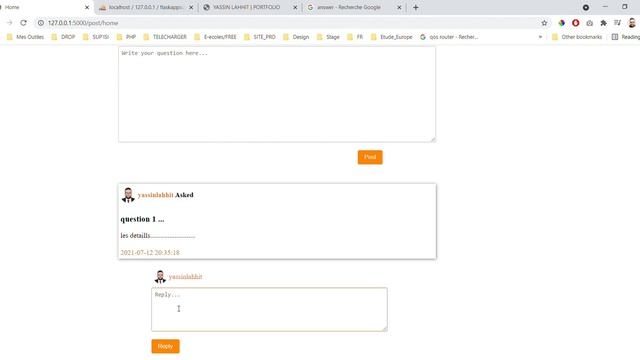Open the PHP bookmark folder
Image resolution: width=640 pixels, height=360 pixels.
[x=126, y=37]
